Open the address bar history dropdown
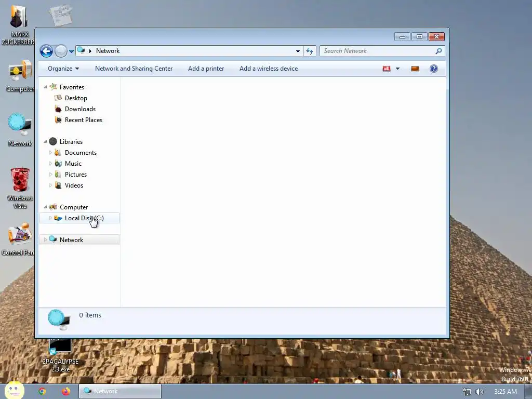532x399 pixels. (x=298, y=51)
